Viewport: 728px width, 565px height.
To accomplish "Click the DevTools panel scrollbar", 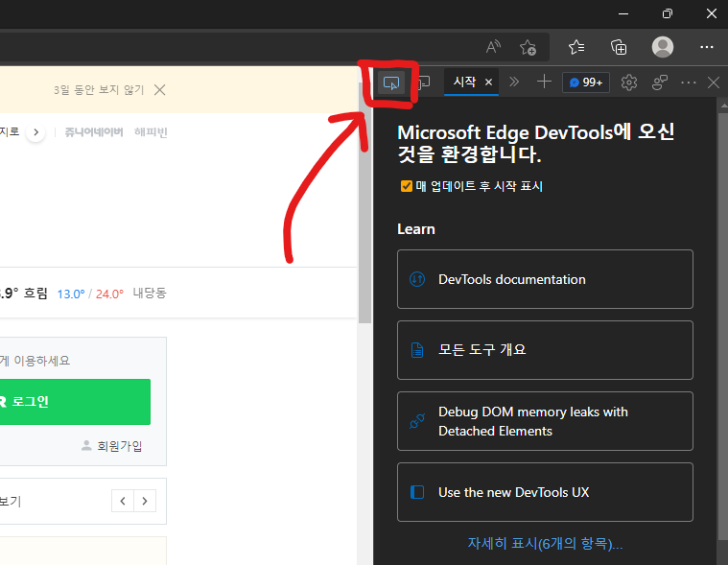I will [723, 325].
